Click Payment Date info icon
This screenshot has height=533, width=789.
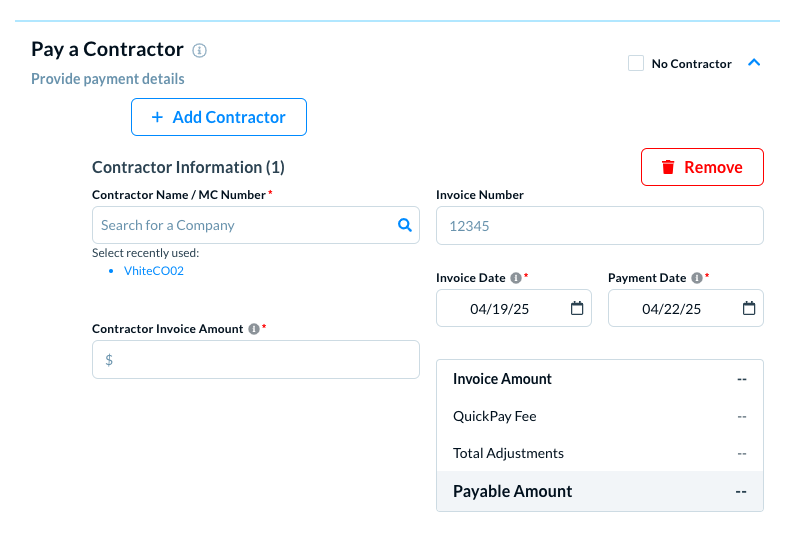(x=696, y=278)
